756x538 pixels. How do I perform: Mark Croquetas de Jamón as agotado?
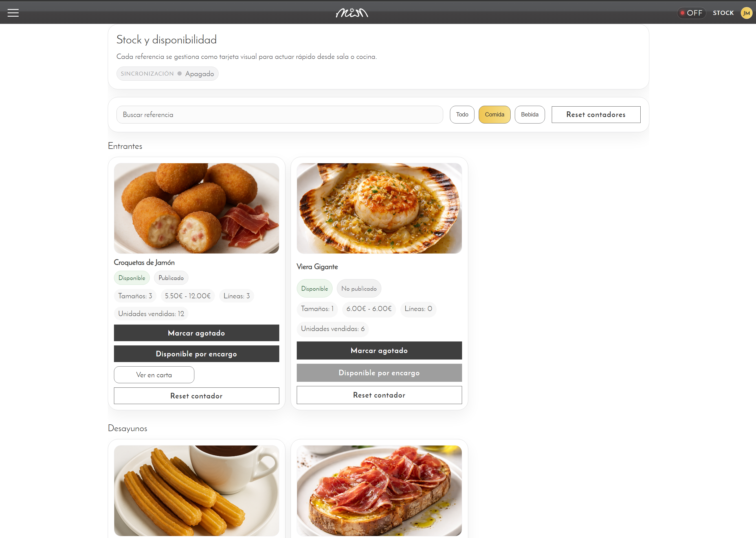click(x=197, y=333)
